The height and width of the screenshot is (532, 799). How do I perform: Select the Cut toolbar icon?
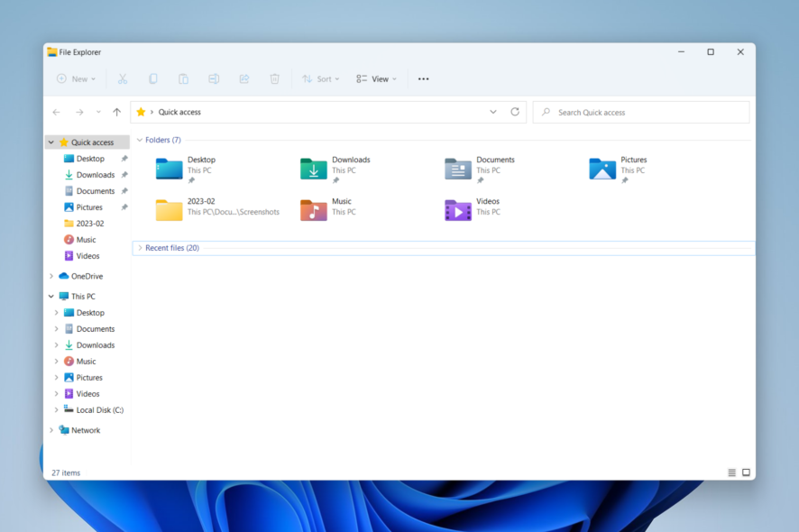[x=123, y=78]
